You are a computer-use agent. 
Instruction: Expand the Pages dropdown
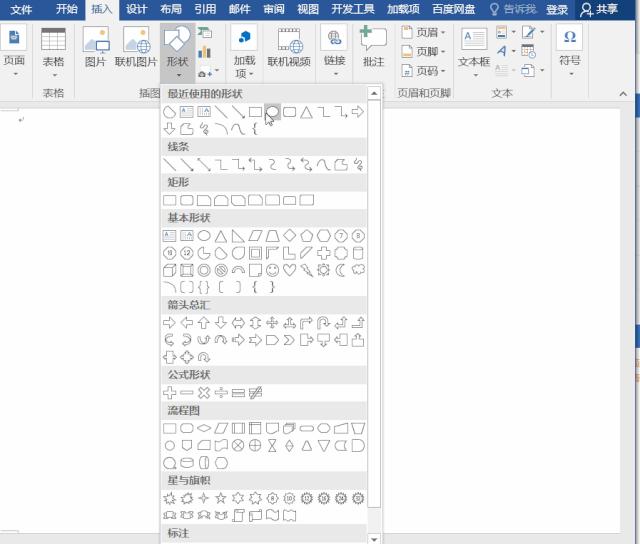tap(14, 52)
